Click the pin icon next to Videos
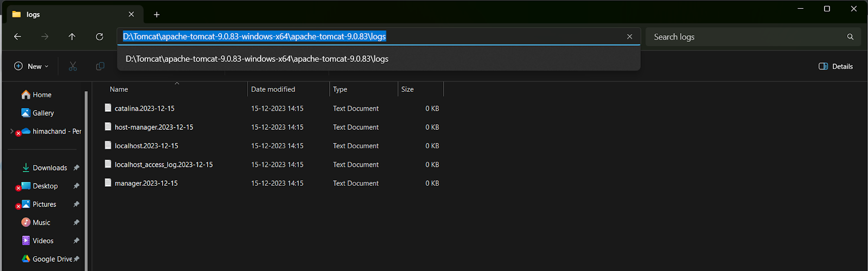868x271 pixels. tap(76, 241)
